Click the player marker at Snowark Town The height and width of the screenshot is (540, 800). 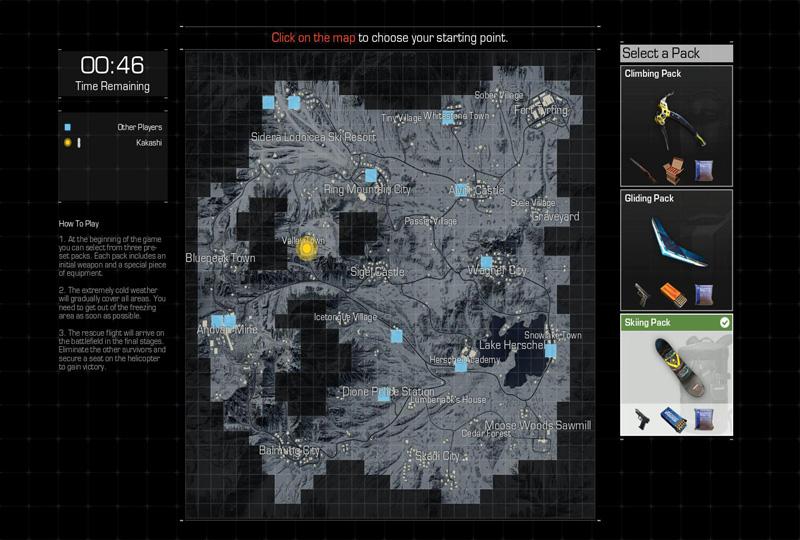click(x=550, y=350)
